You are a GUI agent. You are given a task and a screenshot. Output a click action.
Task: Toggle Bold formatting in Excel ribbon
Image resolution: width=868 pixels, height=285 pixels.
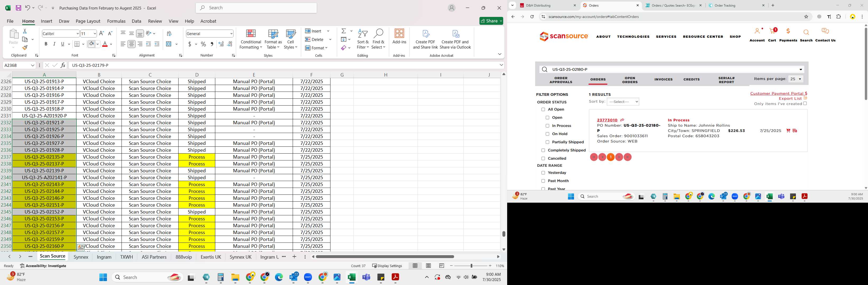click(46, 44)
